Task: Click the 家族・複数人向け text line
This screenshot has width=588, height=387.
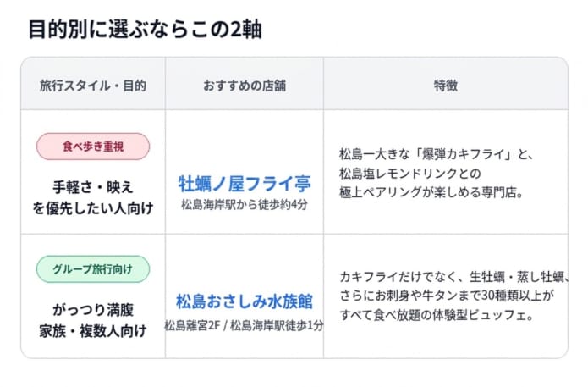Action: (x=93, y=331)
